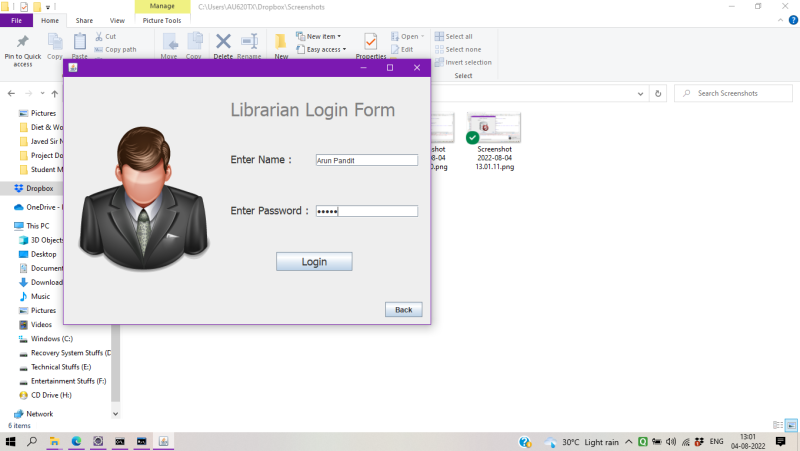Open the View ribbon tab

pos(117,20)
